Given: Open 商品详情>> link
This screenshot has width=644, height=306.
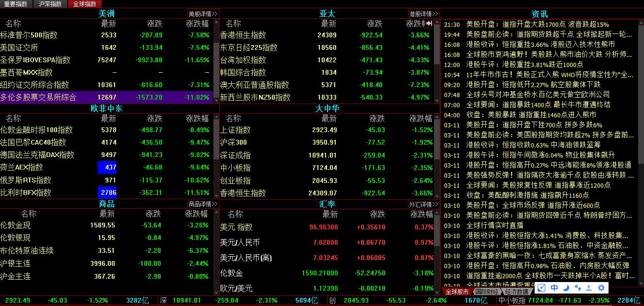Looking at the screenshot, I should pos(203,204).
